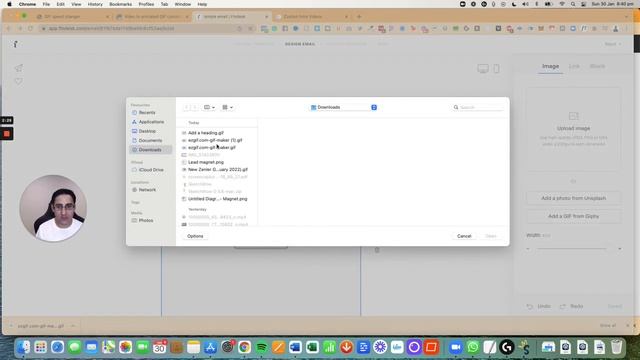The image size is (640, 360).
Task: Click the Flodesk logo icon
Action: pos(15,44)
